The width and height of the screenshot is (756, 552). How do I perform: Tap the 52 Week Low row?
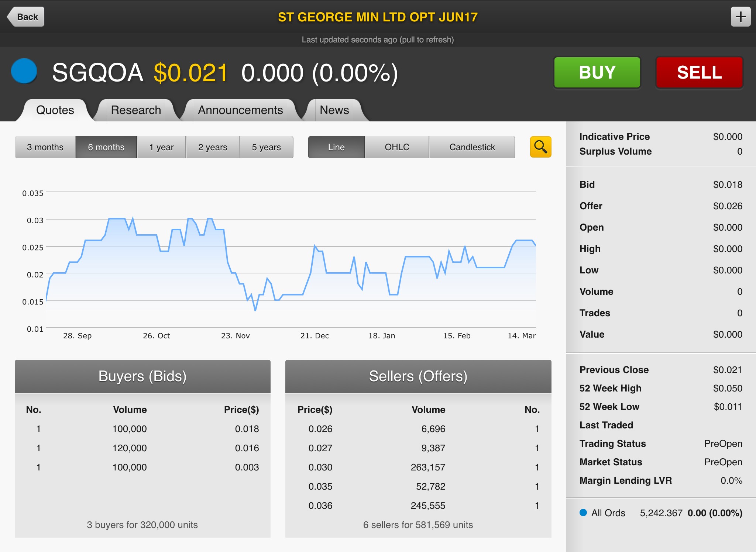(x=661, y=407)
